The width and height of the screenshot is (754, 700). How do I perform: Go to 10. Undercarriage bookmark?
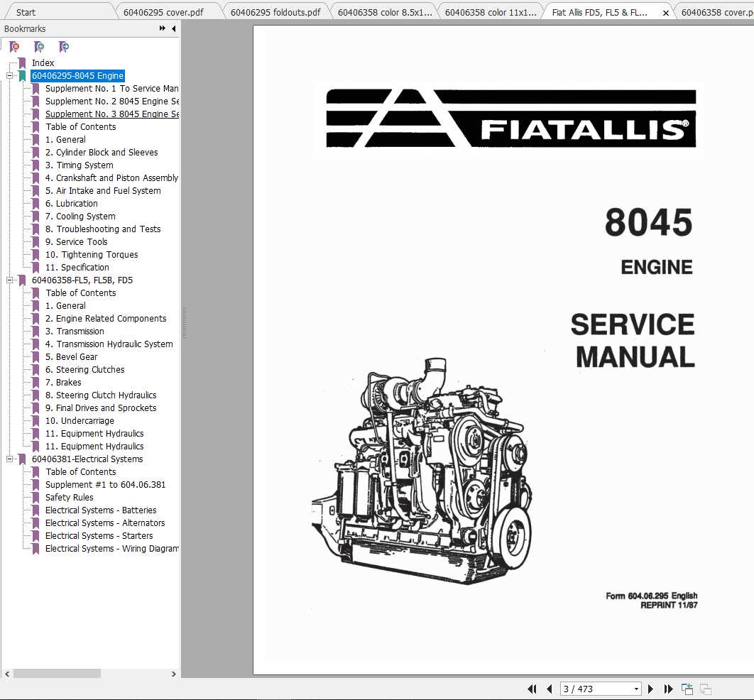[80, 421]
